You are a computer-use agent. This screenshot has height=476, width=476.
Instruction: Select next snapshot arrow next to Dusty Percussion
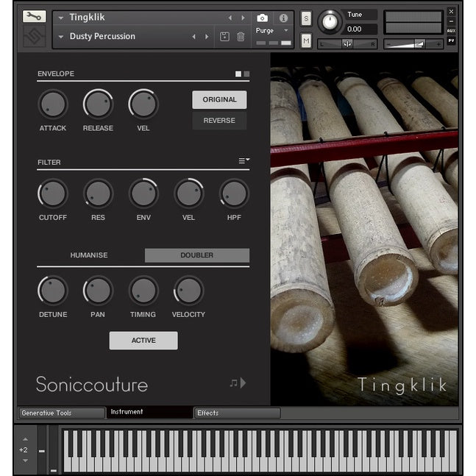click(207, 37)
